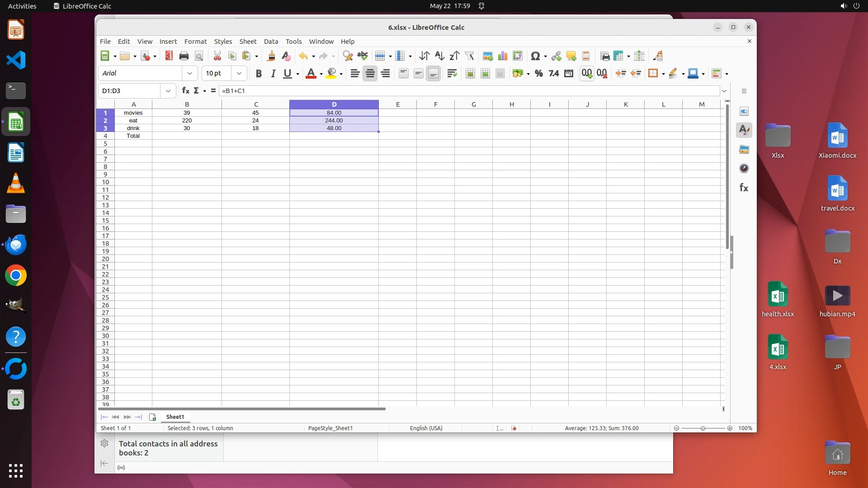Open the sidebar Navigator panel
The width and height of the screenshot is (868, 488).
[744, 169]
